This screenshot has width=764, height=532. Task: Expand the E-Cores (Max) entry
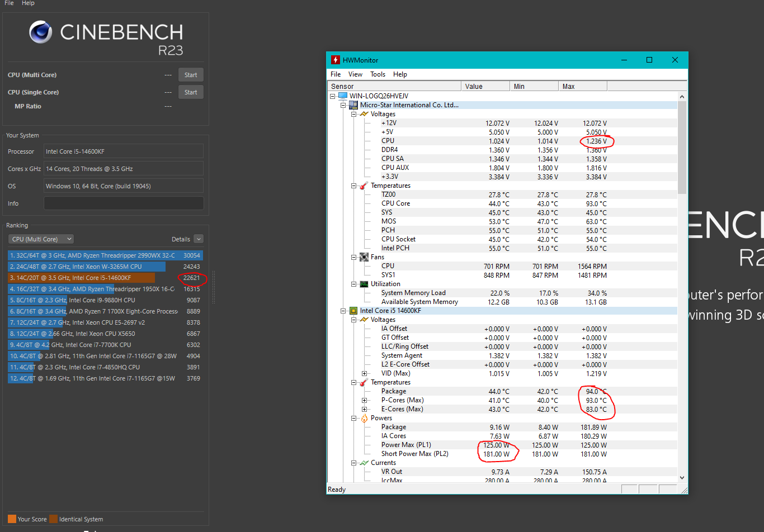pyautogui.click(x=364, y=409)
